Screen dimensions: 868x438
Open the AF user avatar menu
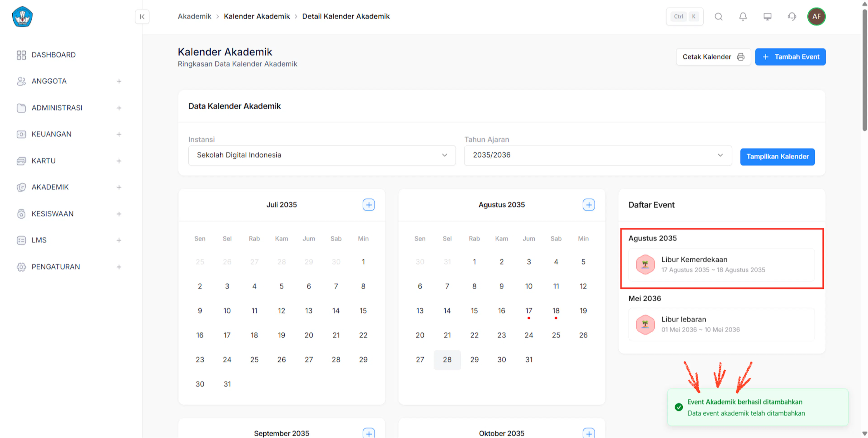click(816, 17)
